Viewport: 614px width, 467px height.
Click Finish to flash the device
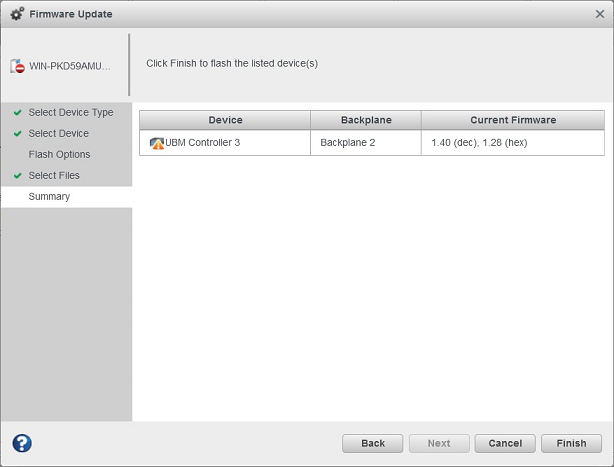coord(571,443)
